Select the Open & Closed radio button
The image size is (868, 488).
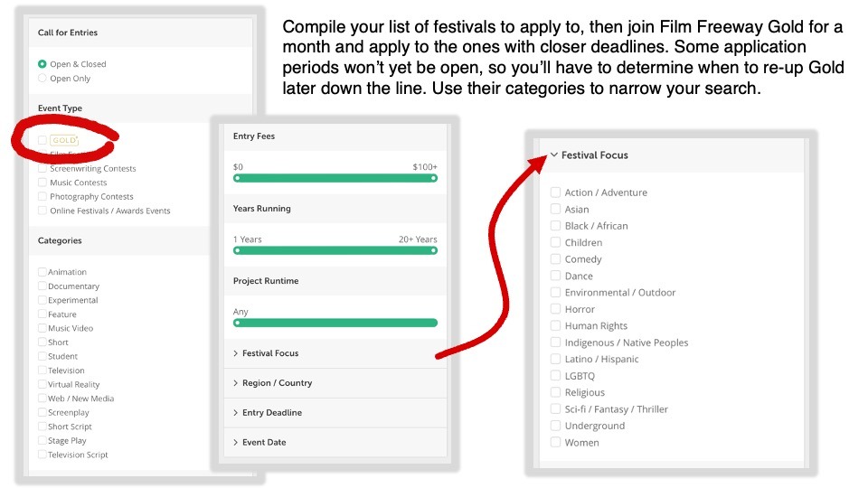(42, 64)
